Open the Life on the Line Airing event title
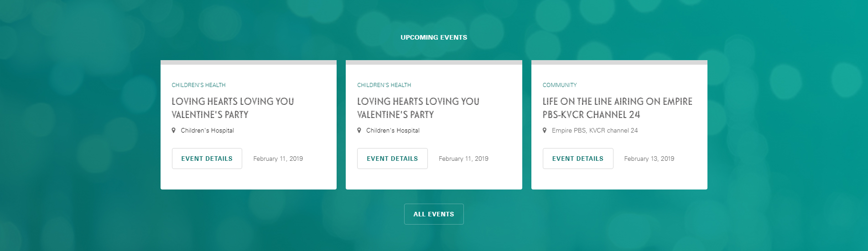 coord(617,108)
